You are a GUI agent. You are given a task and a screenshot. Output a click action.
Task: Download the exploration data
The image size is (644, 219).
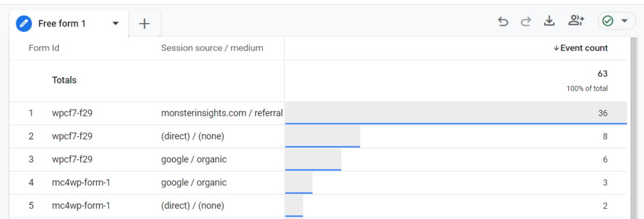point(549,21)
